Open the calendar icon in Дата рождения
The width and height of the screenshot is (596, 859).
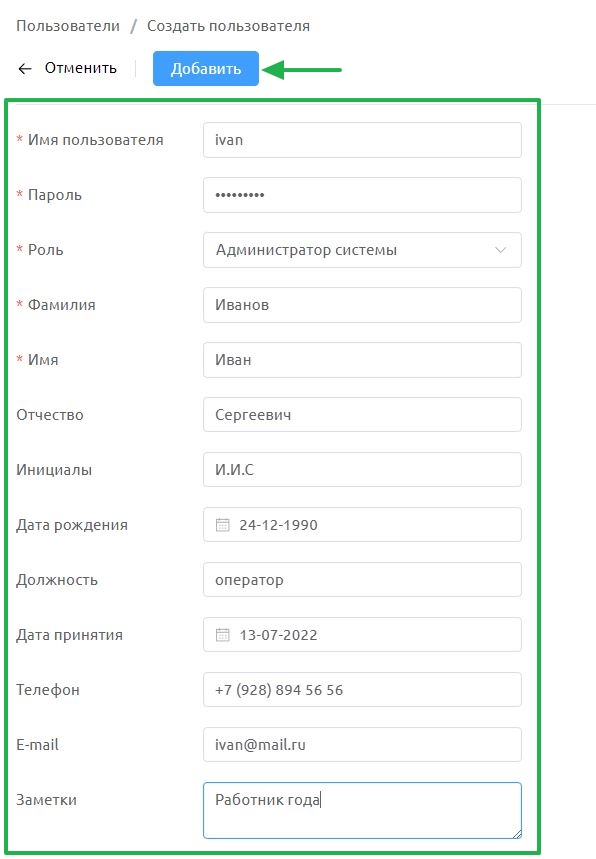222,525
